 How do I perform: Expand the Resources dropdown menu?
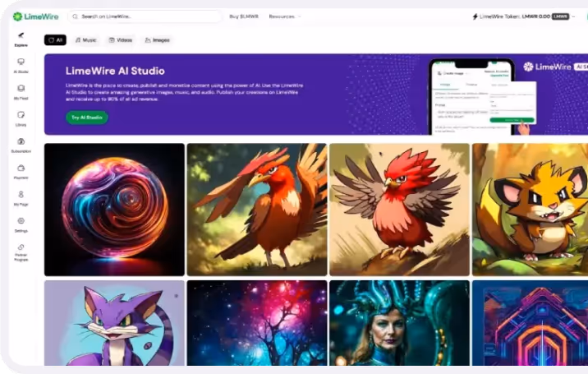pos(285,16)
